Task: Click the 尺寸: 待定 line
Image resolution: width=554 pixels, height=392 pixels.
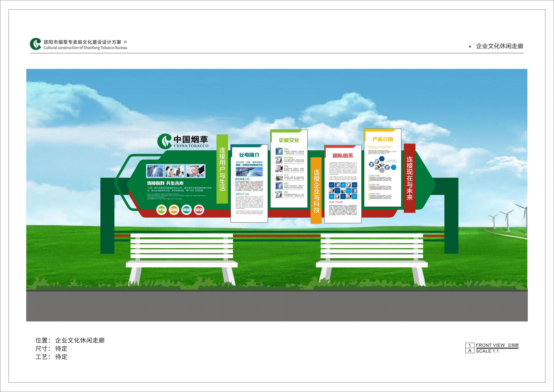Action: (x=51, y=349)
